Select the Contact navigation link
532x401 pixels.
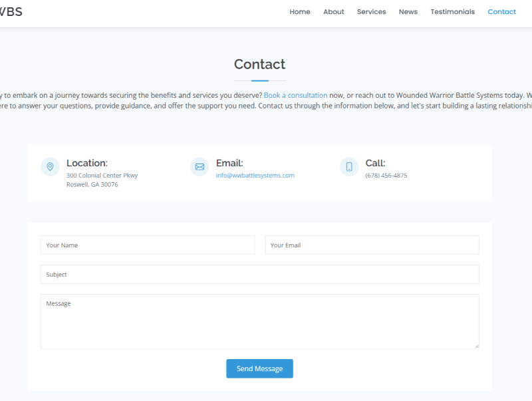(501, 12)
